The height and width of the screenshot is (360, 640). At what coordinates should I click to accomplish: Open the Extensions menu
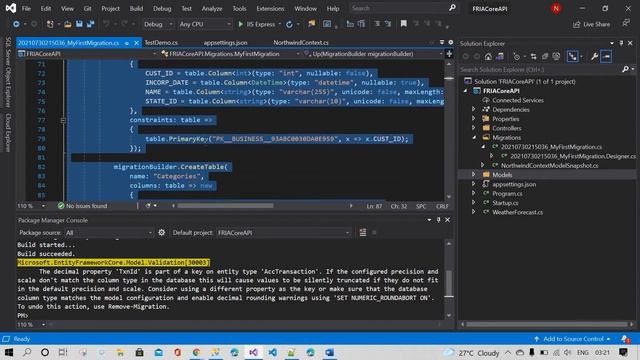pyautogui.click(x=270, y=8)
